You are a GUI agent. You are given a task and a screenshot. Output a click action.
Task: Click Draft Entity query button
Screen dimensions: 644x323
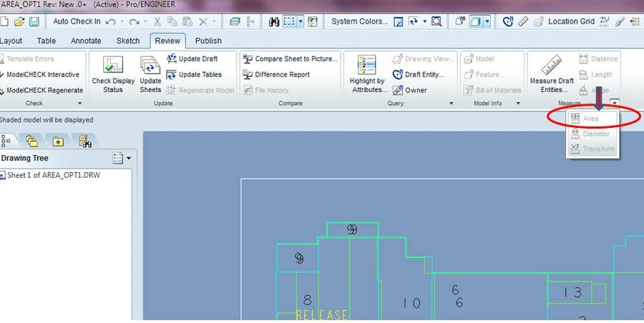pyautogui.click(x=418, y=75)
